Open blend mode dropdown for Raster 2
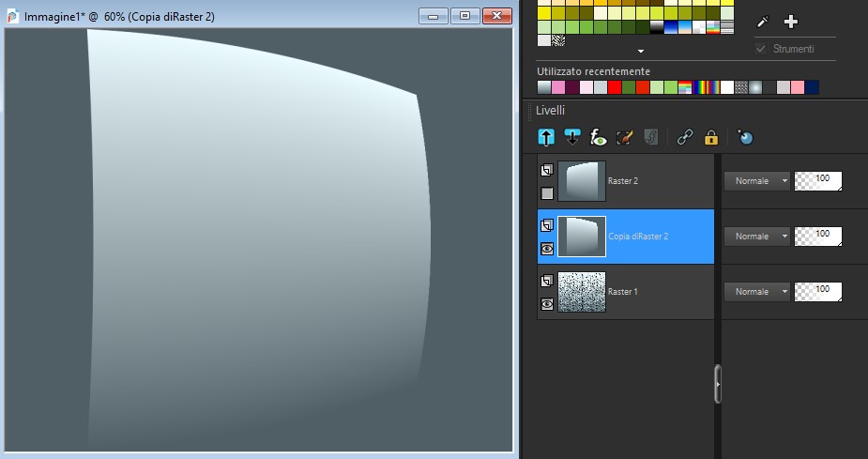868x459 pixels. 756,181
